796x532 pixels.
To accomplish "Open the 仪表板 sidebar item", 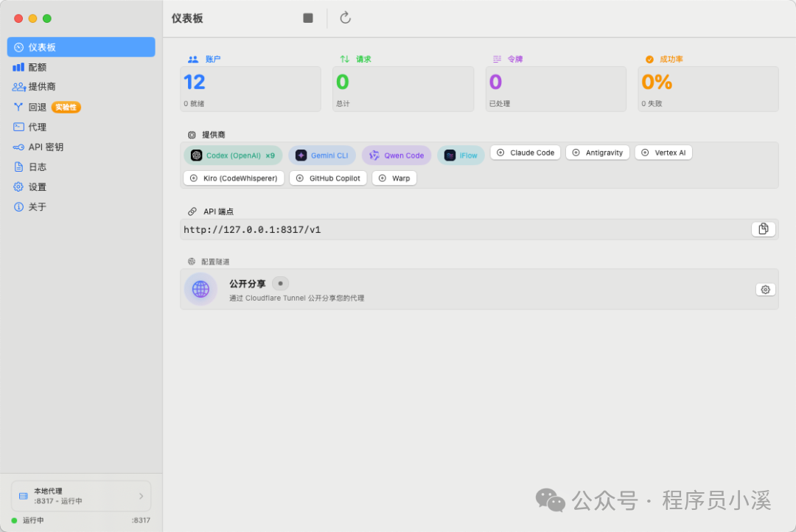I will (x=81, y=47).
